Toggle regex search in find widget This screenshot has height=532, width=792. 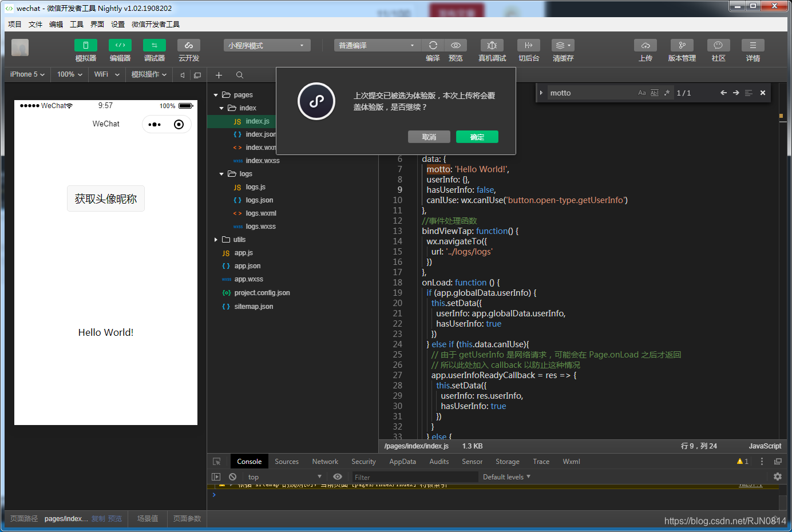tap(667, 93)
